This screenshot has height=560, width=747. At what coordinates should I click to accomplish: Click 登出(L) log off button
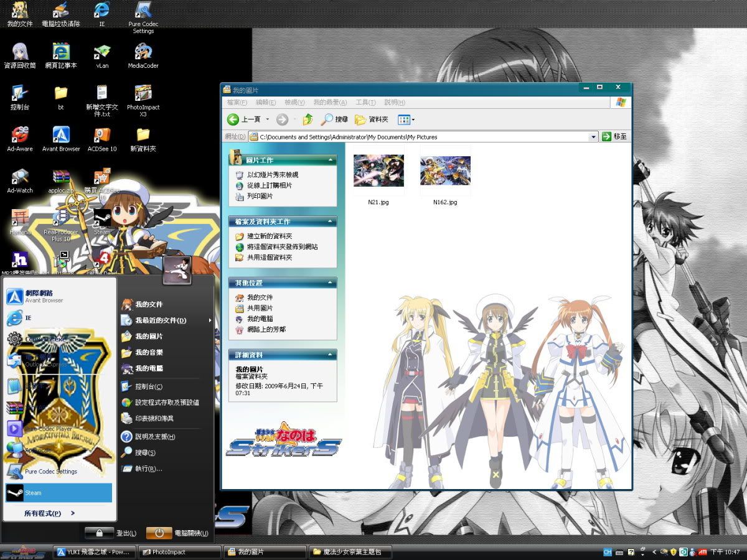(x=111, y=533)
